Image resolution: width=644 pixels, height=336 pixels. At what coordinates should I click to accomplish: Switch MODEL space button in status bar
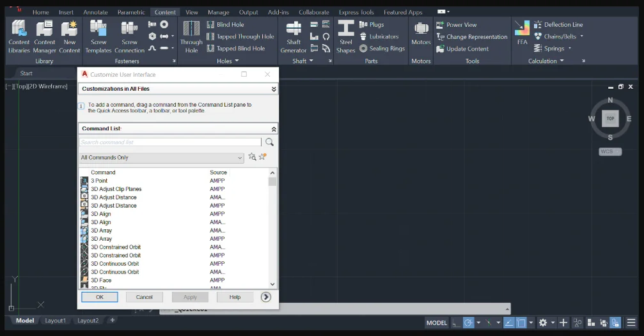tap(437, 323)
